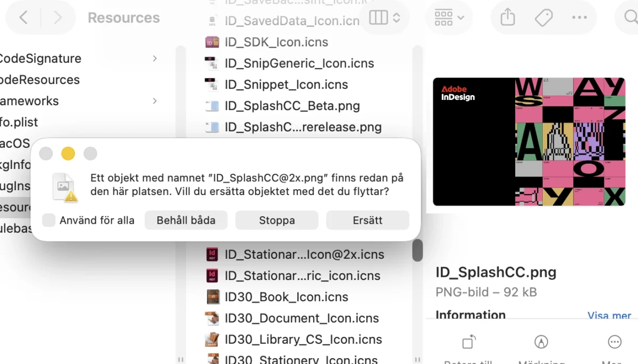The width and height of the screenshot is (638, 364).
Task: Click the 'ID_SplashCC.png' preview file name
Action: point(496,273)
